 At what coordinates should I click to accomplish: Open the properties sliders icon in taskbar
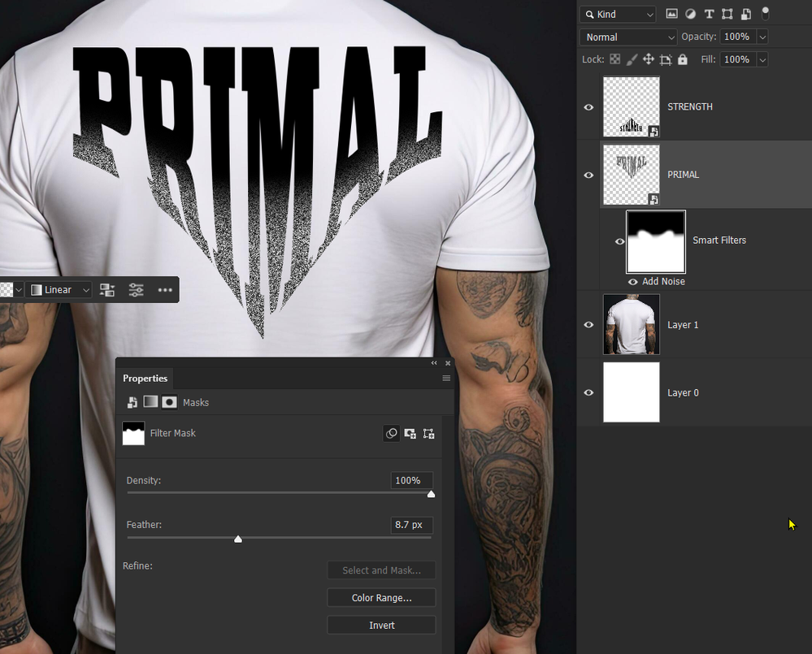[137, 290]
